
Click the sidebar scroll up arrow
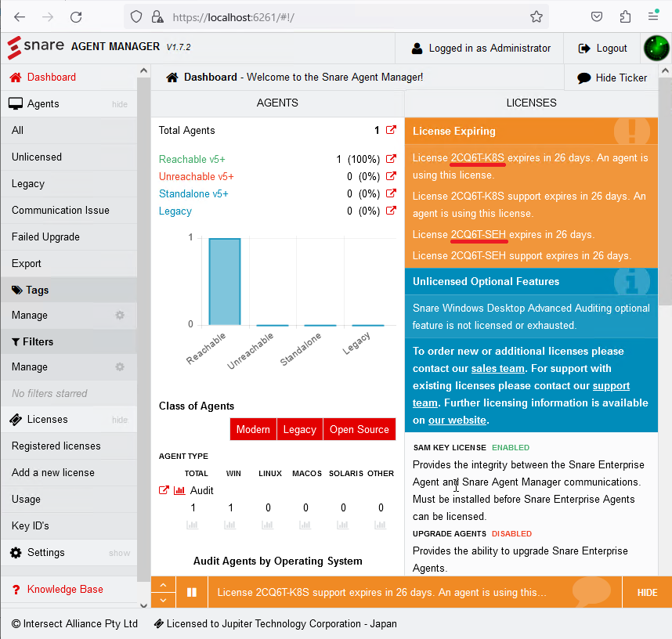143,70
